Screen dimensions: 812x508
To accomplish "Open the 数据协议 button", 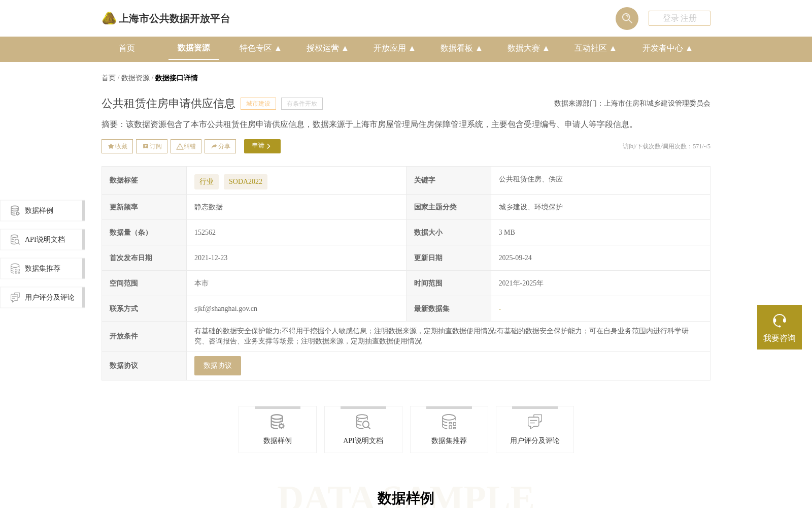I will point(218,366).
